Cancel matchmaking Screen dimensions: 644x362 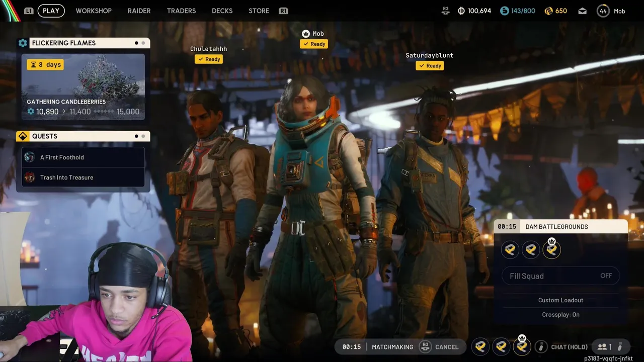447,347
